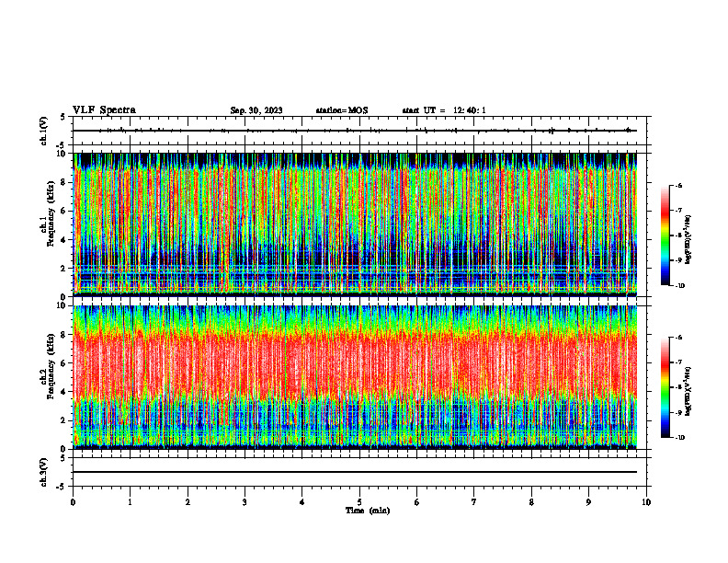Viewport: 728px width, 563px height.
Task: Click the ch.2 color bar log(PSD) label
Action: 688,391
